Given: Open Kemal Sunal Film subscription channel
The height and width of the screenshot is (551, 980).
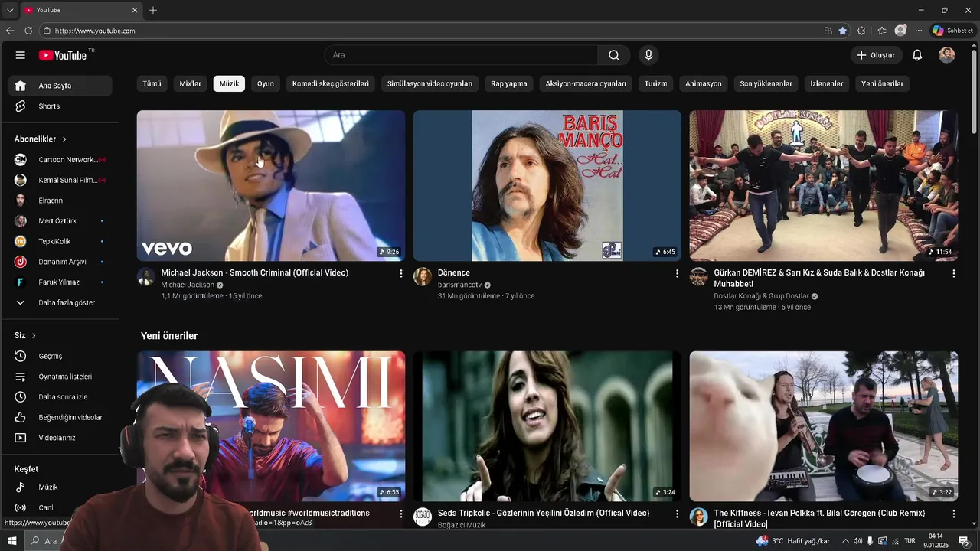Looking at the screenshot, I should coord(60,180).
